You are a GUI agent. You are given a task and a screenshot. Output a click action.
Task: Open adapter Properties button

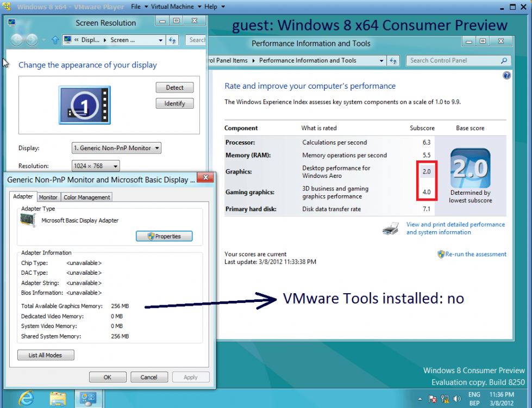pyautogui.click(x=164, y=236)
